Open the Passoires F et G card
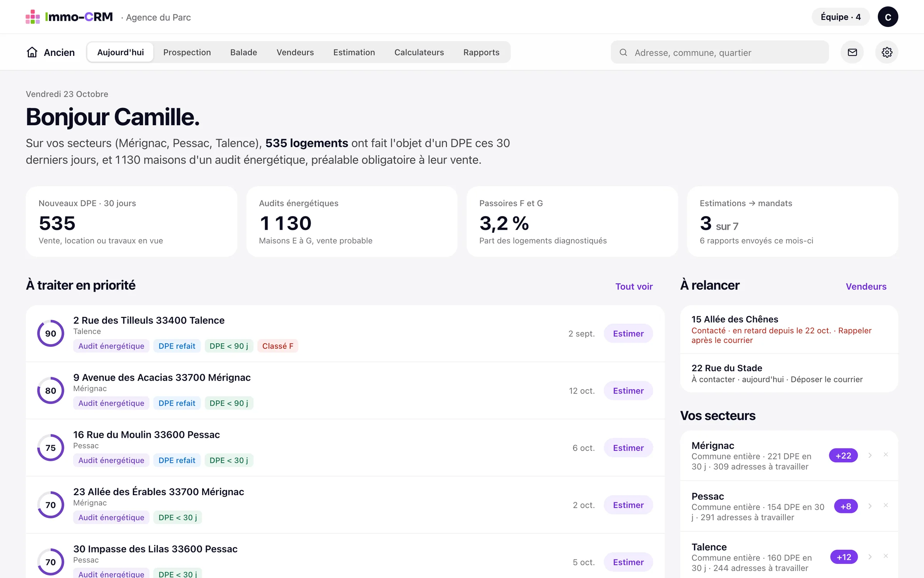This screenshot has height=578, width=924. tap(572, 222)
